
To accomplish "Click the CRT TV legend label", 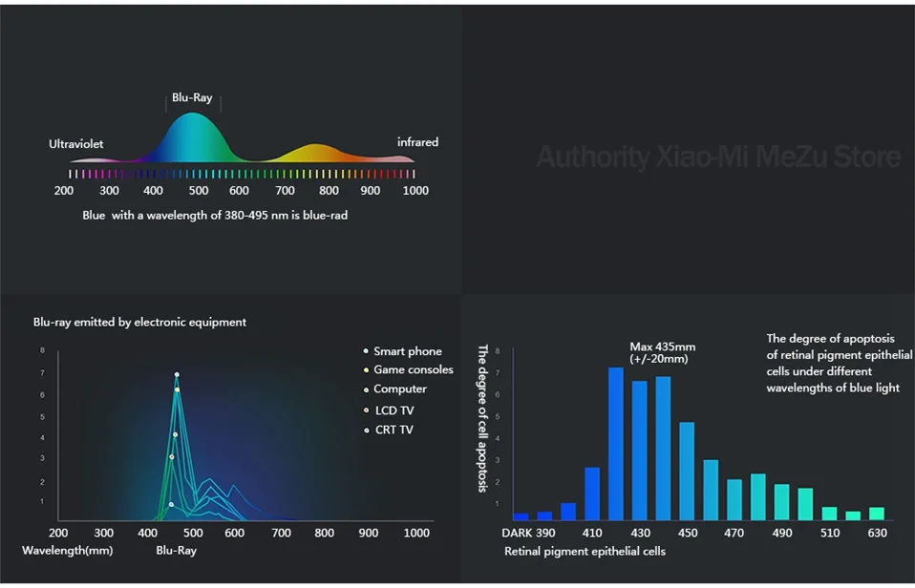I will [394, 430].
